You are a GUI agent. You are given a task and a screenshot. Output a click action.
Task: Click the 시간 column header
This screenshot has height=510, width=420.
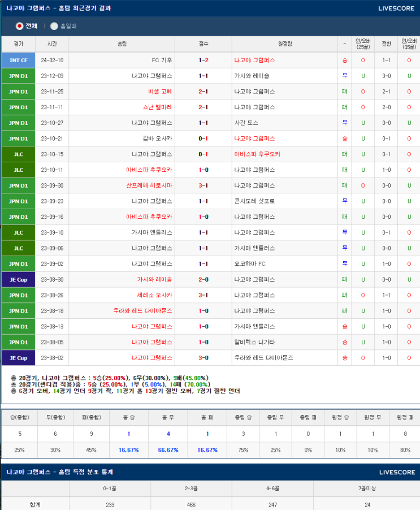point(52,44)
